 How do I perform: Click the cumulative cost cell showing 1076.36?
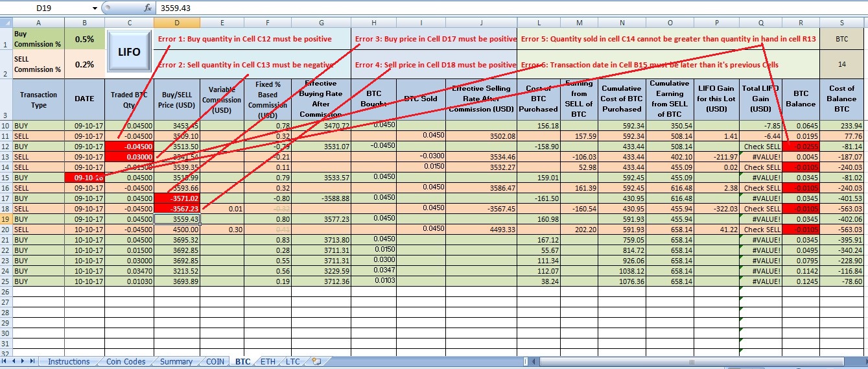[x=622, y=281]
